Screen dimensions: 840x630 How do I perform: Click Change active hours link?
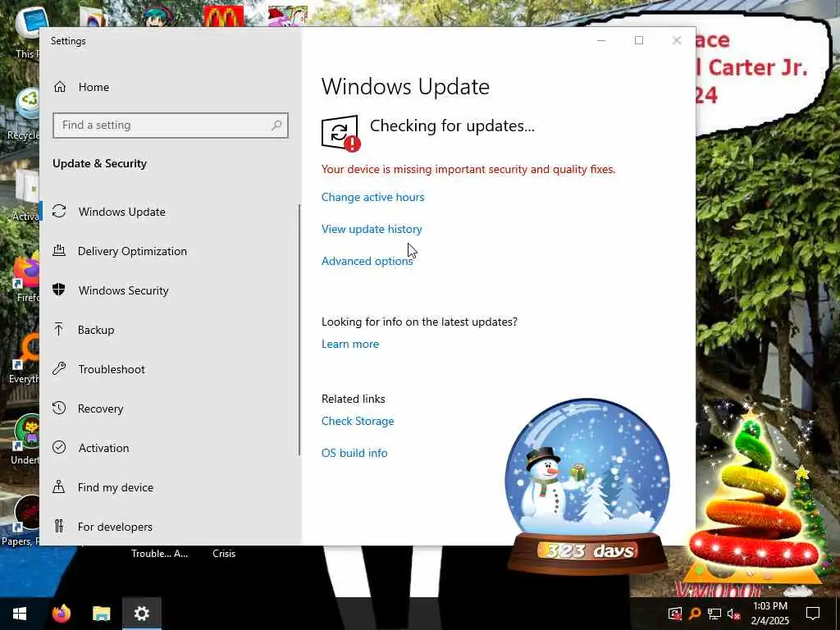[x=373, y=197]
